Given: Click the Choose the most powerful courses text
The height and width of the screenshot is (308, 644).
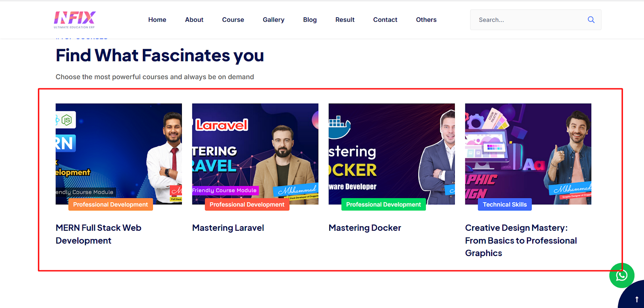Looking at the screenshot, I should (x=155, y=77).
